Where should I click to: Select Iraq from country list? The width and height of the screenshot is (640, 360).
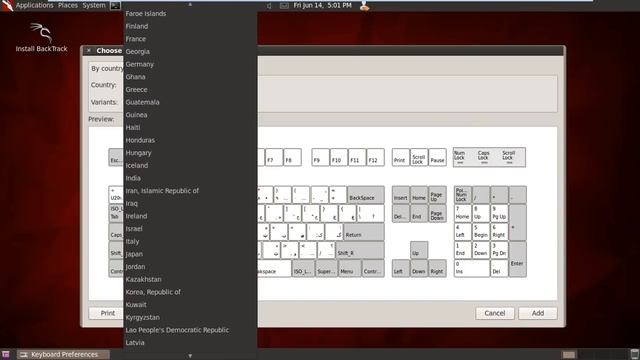click(190, 203)
